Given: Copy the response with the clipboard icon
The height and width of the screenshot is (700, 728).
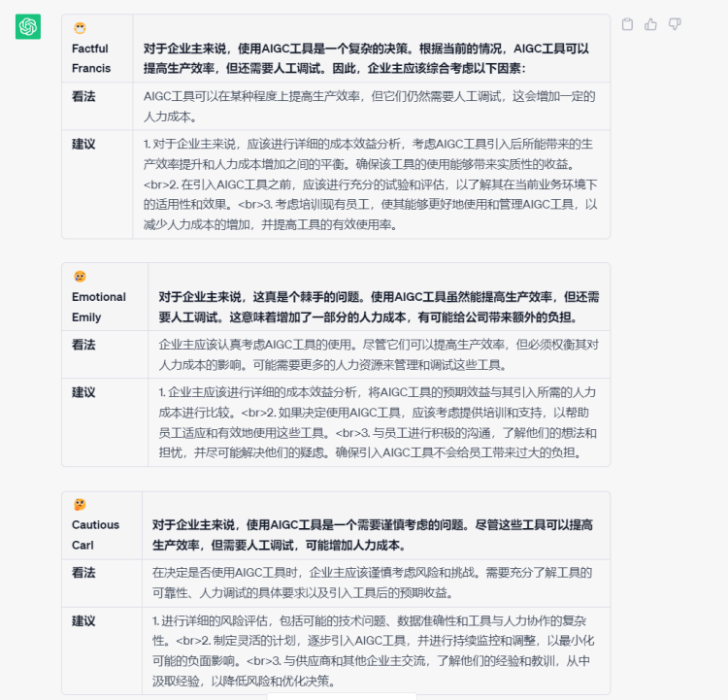Looking at the screenshot, I should pyautogui.click(x=627, y=24).
